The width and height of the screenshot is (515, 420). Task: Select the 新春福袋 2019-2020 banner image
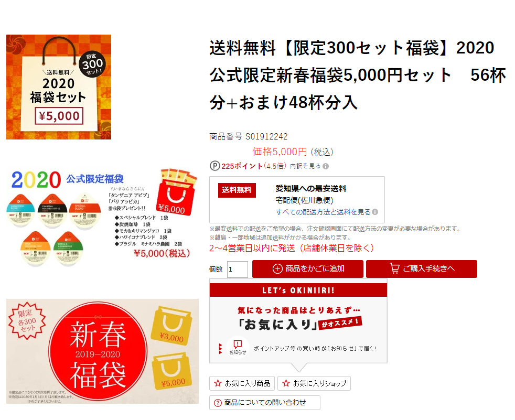(x=102, y=351)
